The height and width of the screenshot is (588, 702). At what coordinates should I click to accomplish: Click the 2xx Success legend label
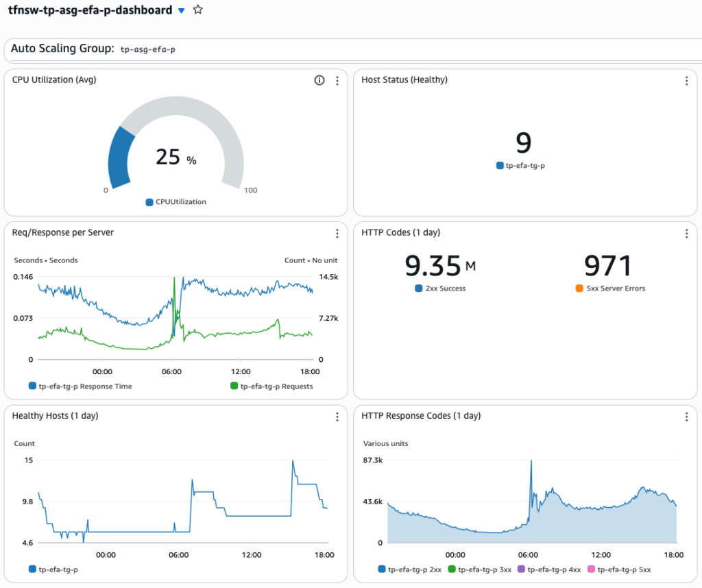[x=446, y=289]
